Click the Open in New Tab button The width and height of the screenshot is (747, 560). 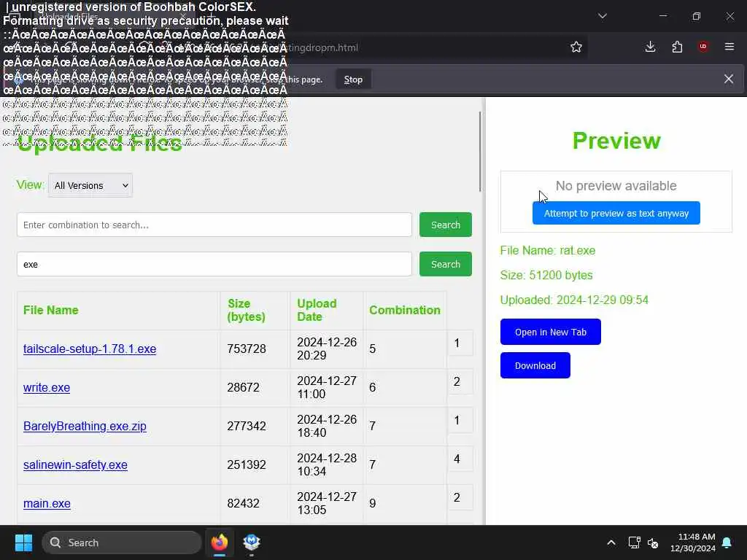coord(550,332)
